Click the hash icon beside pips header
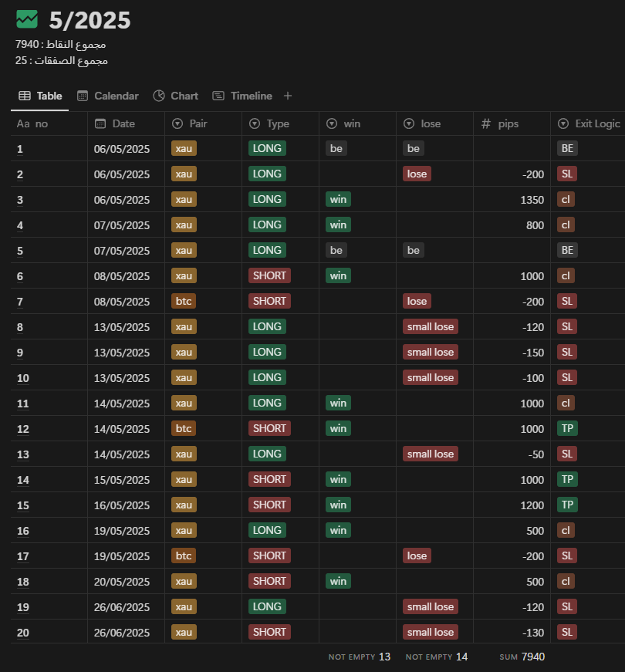Screen dimensions: 625x672 point(485,123)
